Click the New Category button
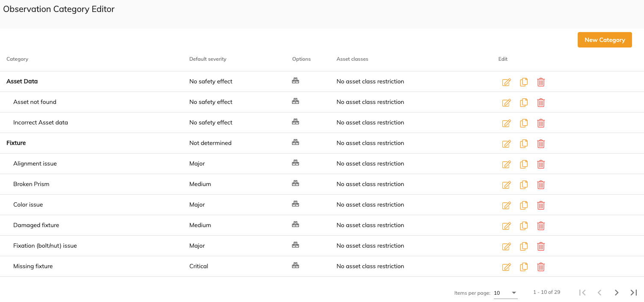The height and width of the screenshot is (302, 644). pyautogui.click(x=604, y=40)
